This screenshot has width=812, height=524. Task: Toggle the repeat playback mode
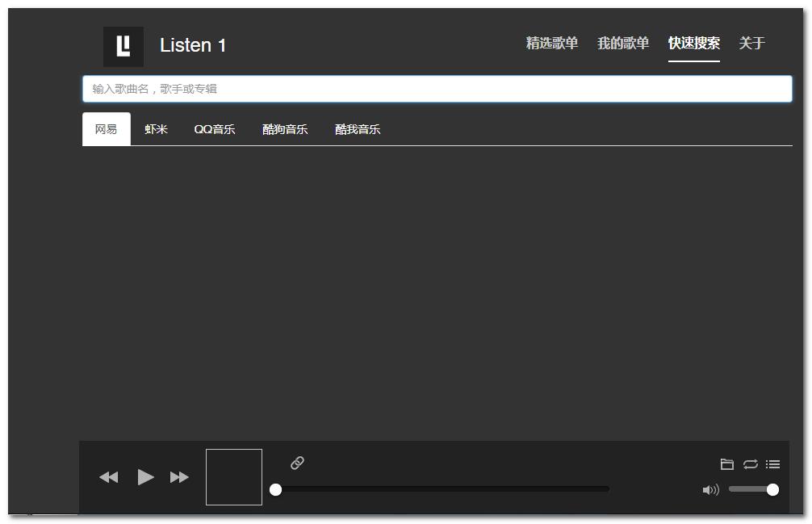point(750,464)
